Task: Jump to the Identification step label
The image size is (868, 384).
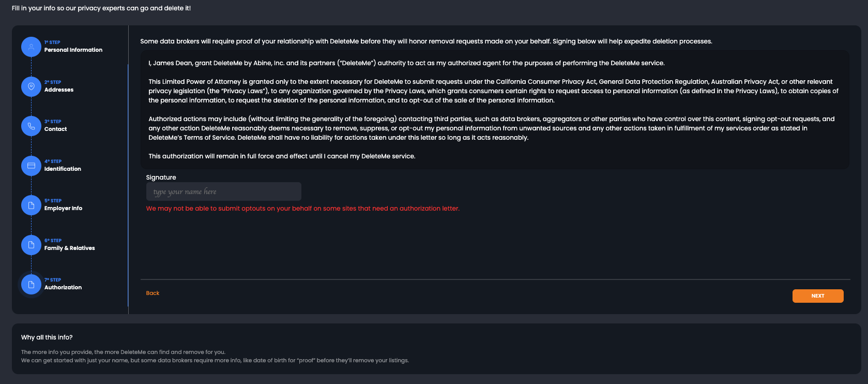Action: tap(63, 169)
